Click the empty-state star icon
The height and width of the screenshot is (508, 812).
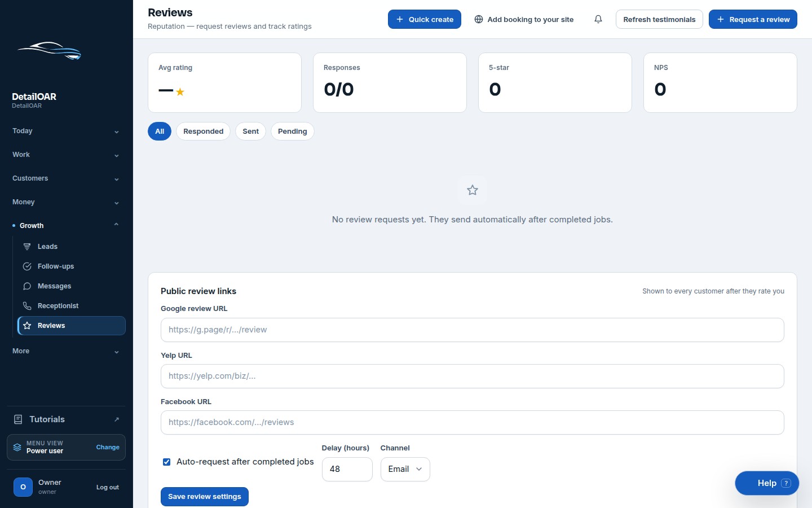coord(473,190)
